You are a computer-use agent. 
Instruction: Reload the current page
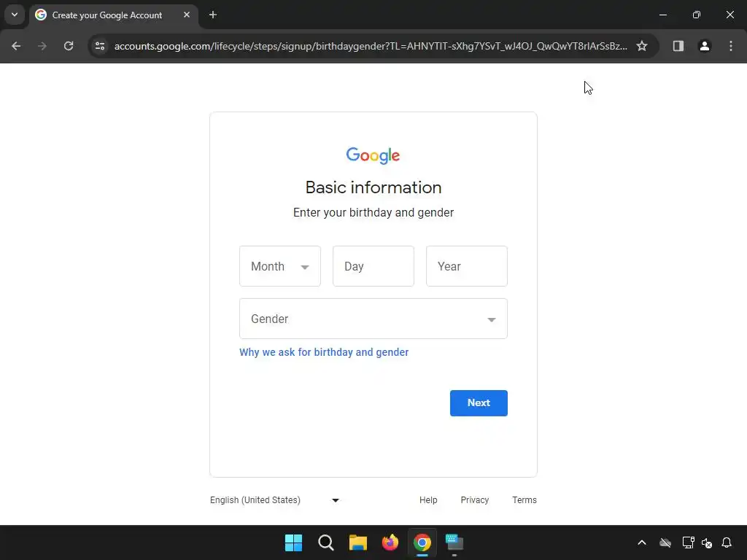tap(69, 46)
